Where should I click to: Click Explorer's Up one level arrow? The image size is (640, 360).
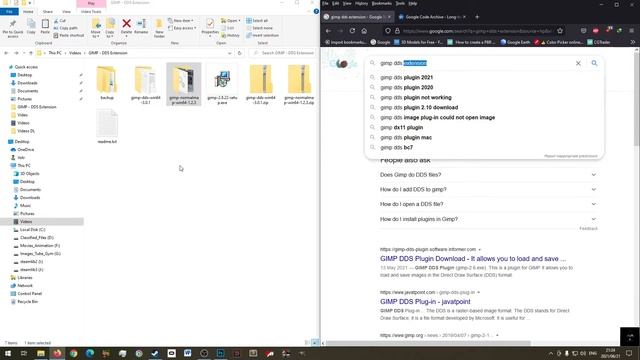click(31, 53)
